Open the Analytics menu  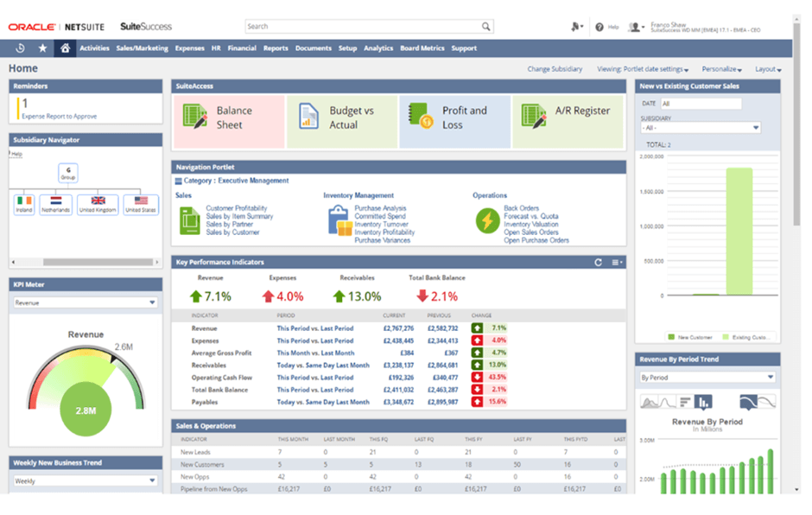point(378,48)
